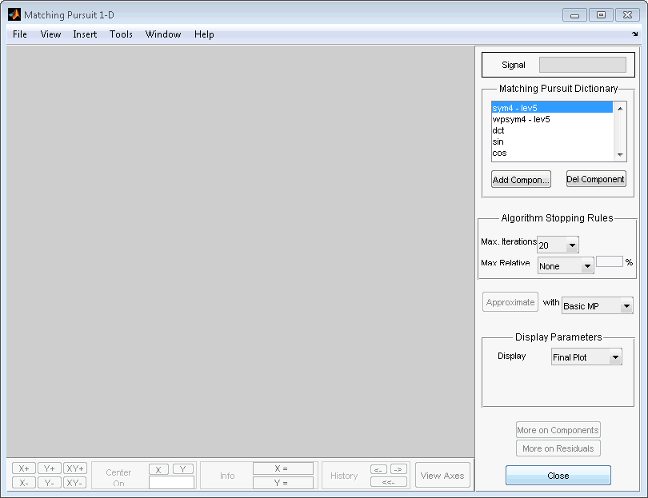
Task: Click the Signal name field
Action: 582,65
